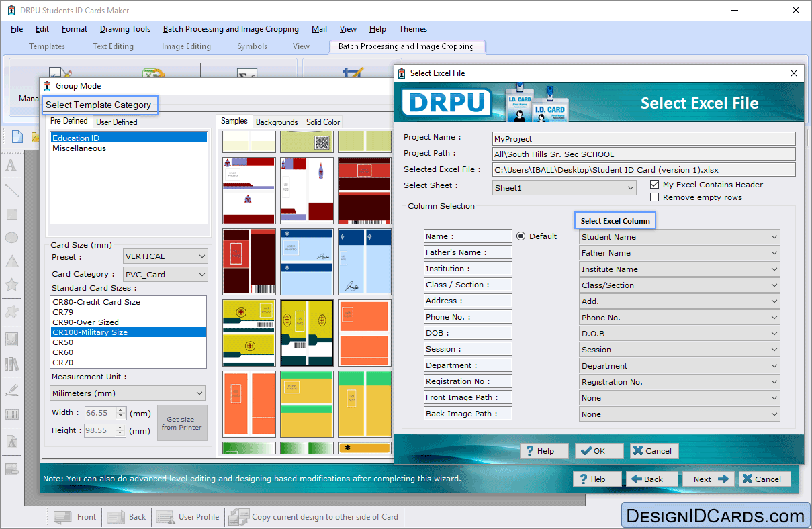
Task: Select CR80-Credit Card Size entry
Action: click(129, 302)
